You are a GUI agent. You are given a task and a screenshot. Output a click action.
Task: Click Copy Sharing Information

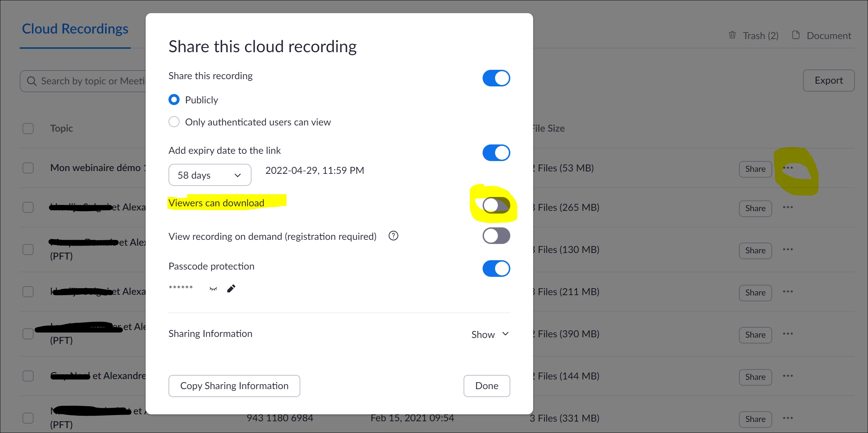[x=234, y=386]
